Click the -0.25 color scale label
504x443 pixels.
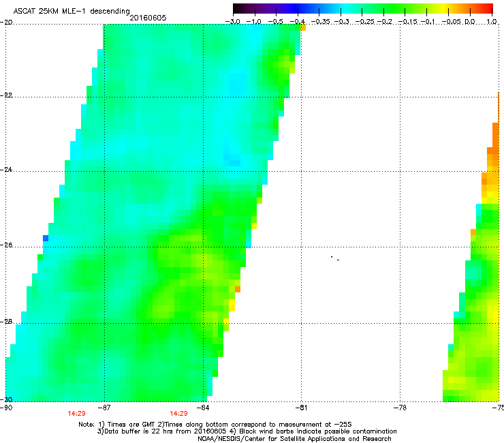[x=364, y=22]
